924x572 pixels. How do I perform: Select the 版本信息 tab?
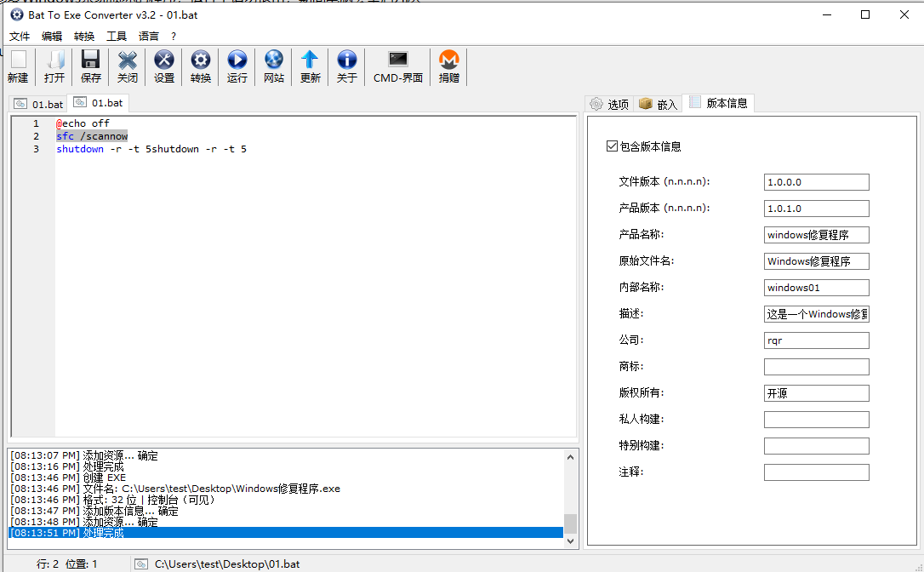pyautogui.click(x=718, y=103)
